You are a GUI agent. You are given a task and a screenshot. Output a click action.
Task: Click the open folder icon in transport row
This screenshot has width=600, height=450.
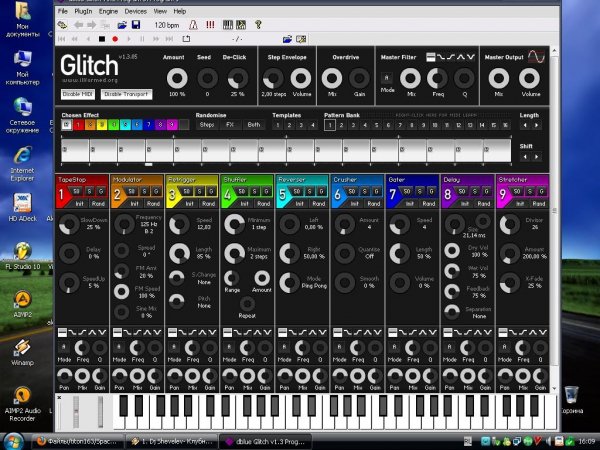pyautogui.click(x=287, y=39)
